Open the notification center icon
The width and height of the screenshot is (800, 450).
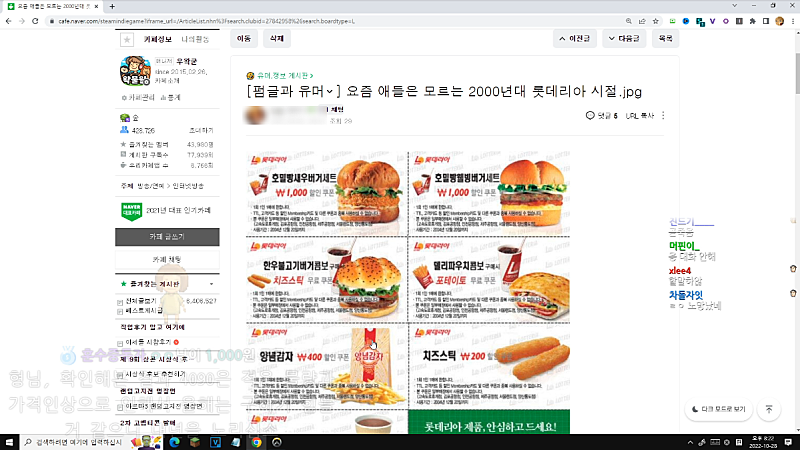point(788,442)
